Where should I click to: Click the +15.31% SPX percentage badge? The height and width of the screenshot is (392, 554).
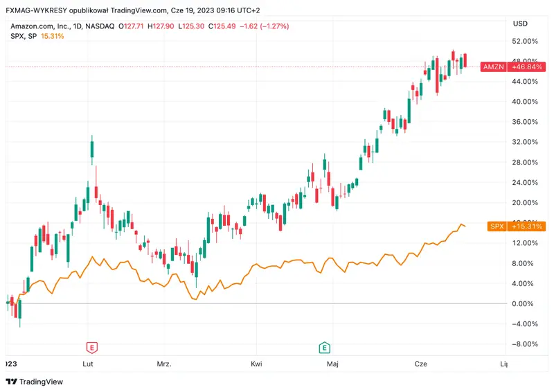tap(527, 226)
